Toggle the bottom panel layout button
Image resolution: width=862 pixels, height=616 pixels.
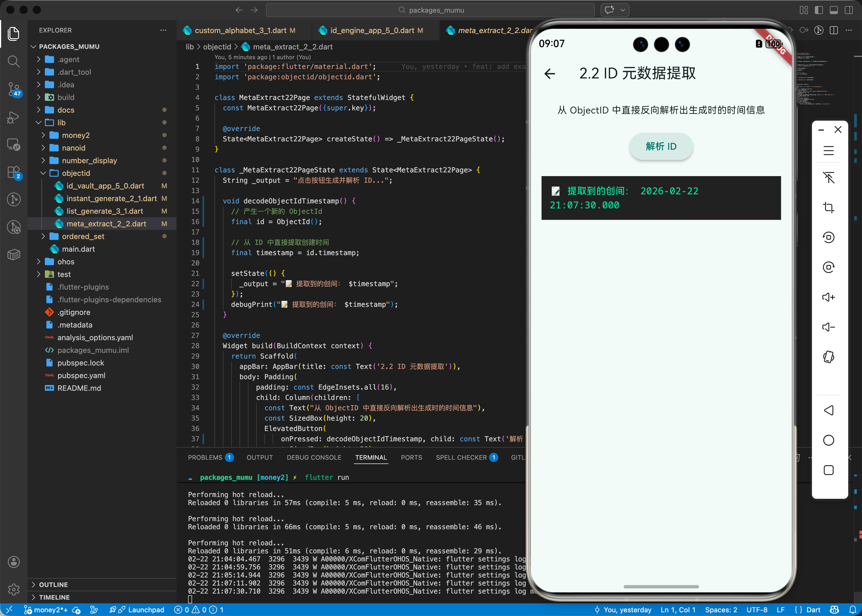[834, 10]
